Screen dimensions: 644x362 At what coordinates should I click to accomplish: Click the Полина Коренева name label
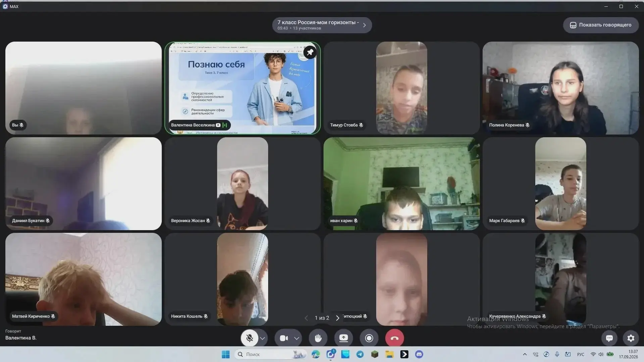(x=509, y=125)
